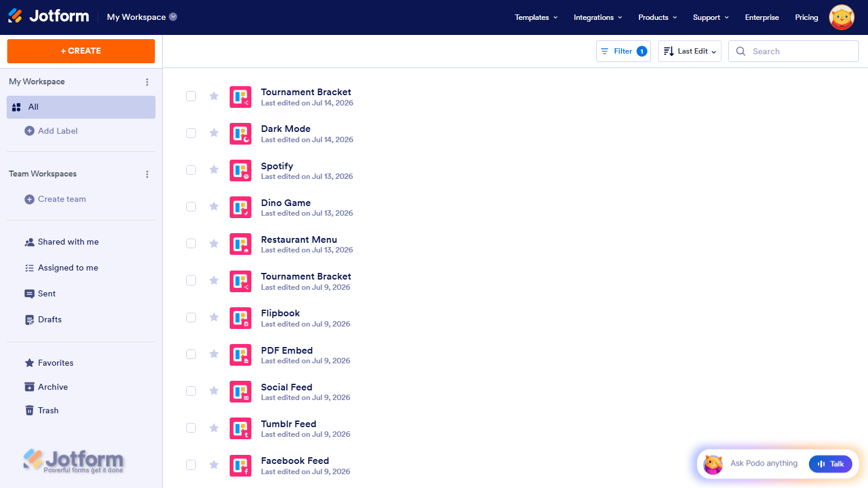The width and height of the screenshot is (868, 488).
Task: Go to the Sent section
Action: (x=40, y=294)
